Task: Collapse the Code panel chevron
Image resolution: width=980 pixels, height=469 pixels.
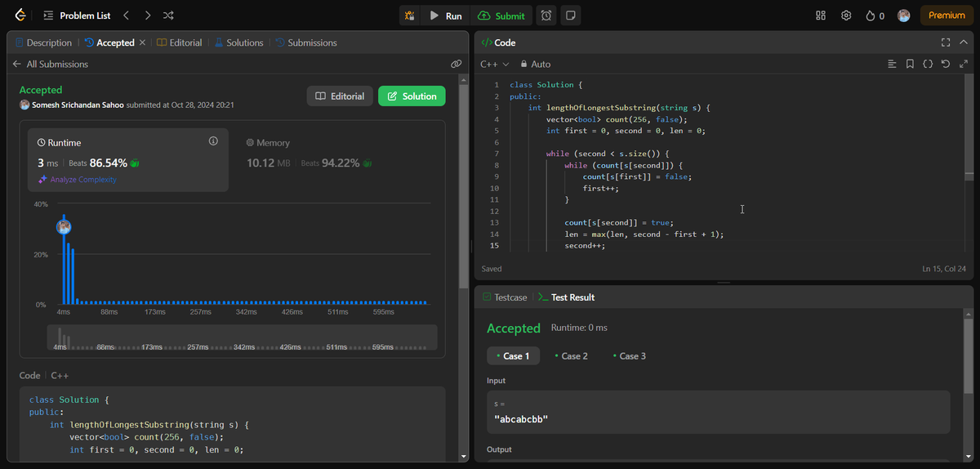Action: click(964, 42)
